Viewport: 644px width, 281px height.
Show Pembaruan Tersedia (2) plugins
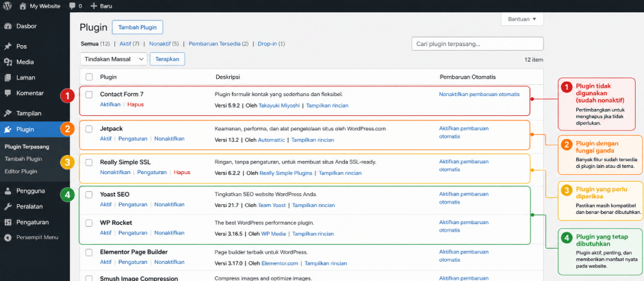tap(218, 44)
